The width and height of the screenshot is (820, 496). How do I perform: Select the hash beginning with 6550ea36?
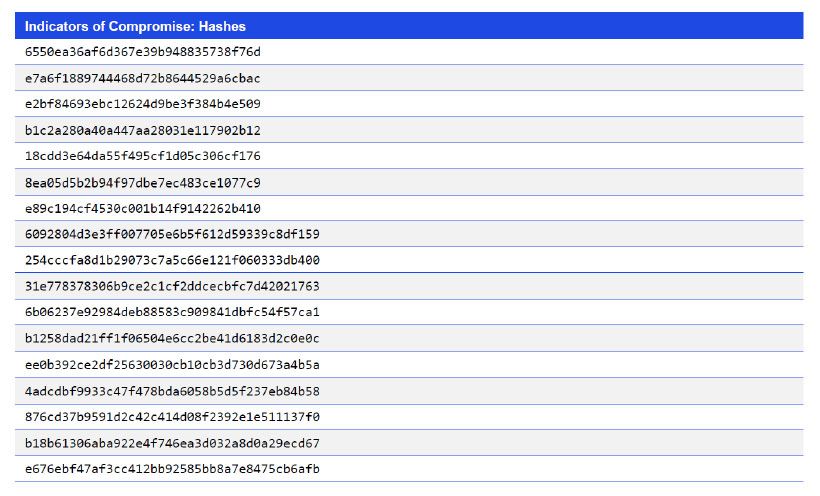[143, 52]
